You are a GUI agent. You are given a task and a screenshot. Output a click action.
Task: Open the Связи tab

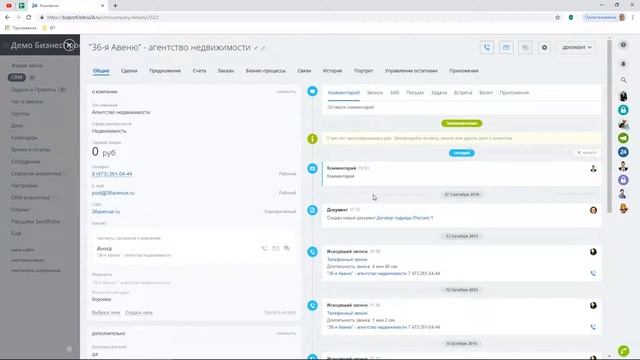pos(304,71)
